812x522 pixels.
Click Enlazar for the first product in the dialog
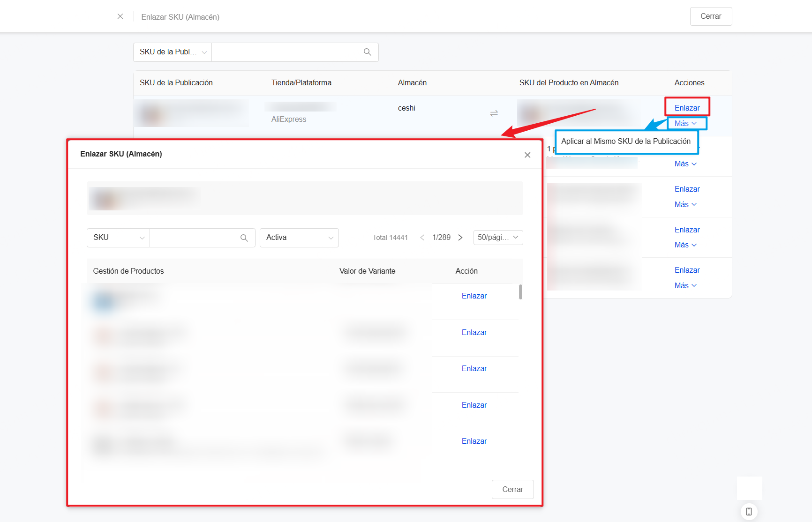coord(474,296)
